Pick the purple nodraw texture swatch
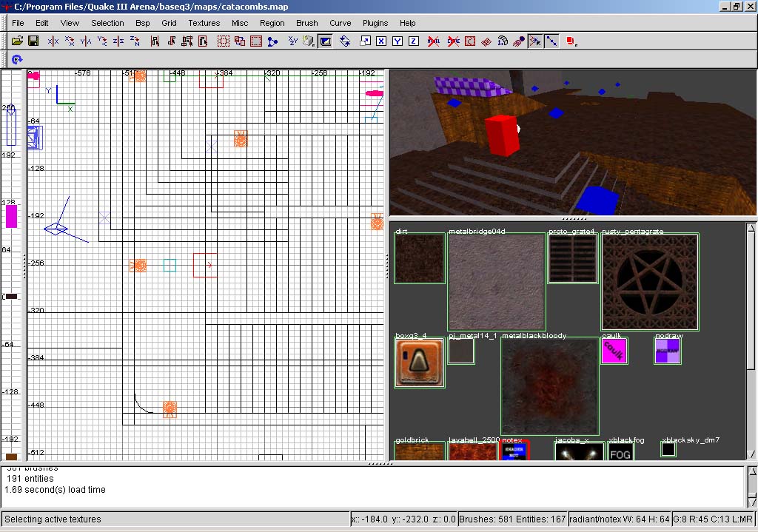 [x=668, y=351]
